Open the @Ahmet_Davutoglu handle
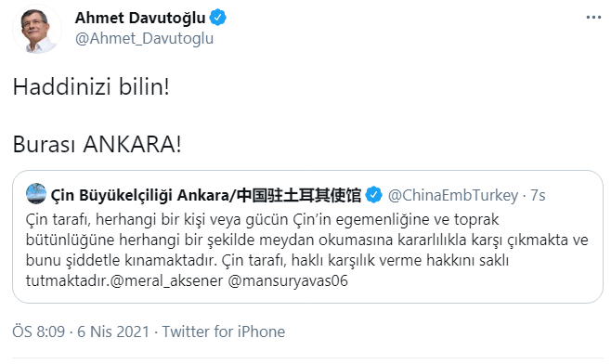This screenshot has height=364, width=611. (x=144, y=39)
